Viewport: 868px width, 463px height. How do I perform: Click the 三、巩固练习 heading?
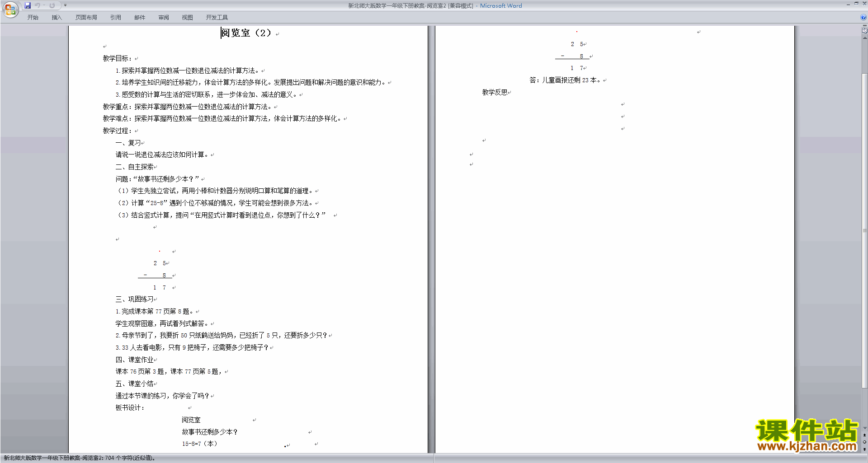(134, 299)
